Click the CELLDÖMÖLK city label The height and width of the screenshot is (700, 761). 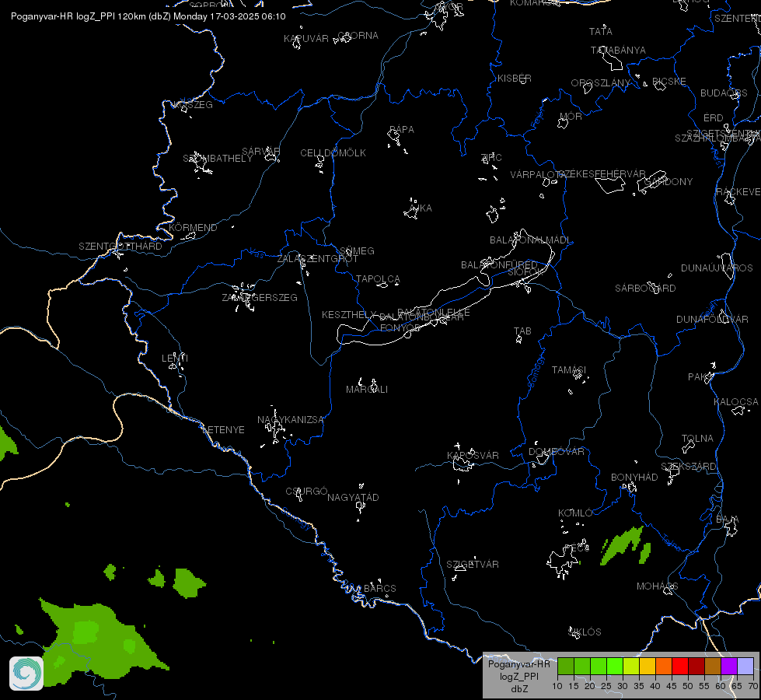click(x=333, y=152)
